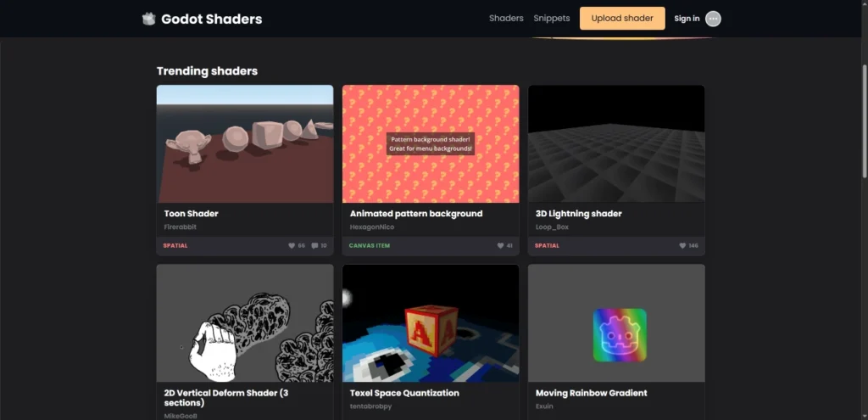Click the Godot Shaders logo icon
868x420 pixels.
pos(148,19)
